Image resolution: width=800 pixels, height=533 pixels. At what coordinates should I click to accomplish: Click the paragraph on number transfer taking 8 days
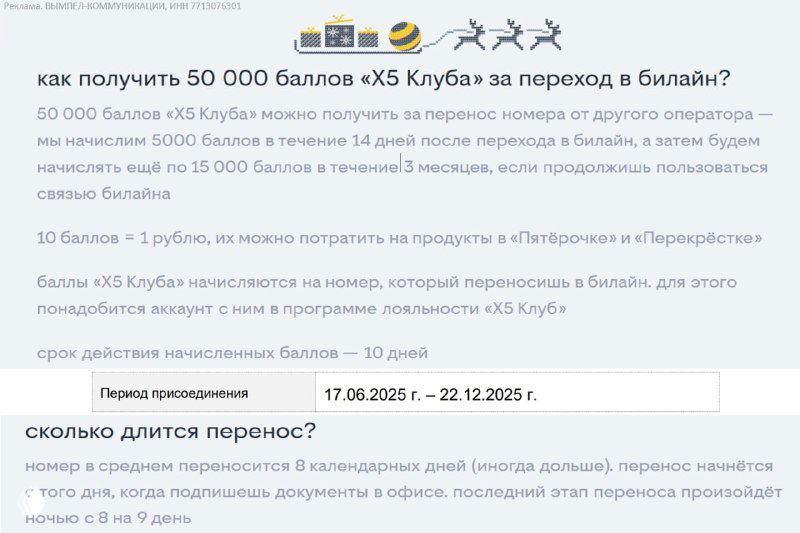pyautogui.click(x=399, y=492)
